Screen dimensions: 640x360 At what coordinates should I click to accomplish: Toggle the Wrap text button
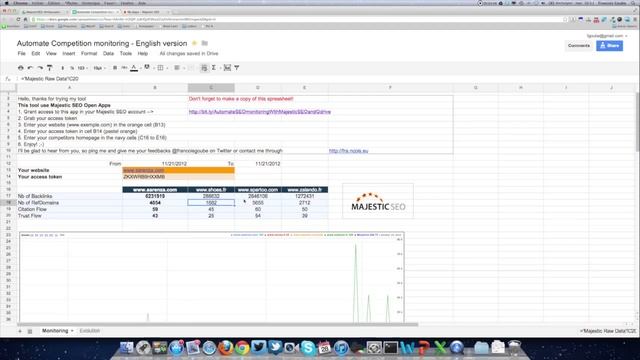[204, 68]
